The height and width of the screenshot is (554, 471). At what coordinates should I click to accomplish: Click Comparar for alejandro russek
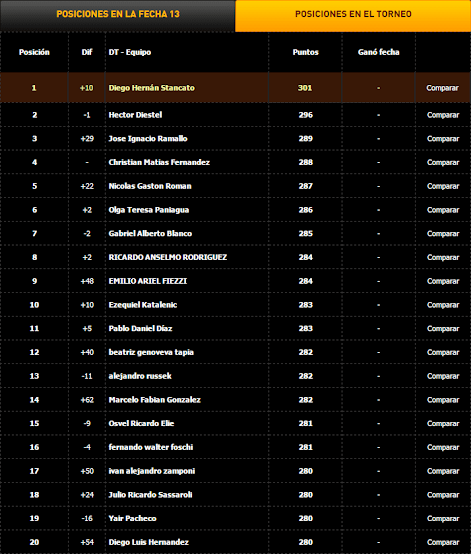443,376
